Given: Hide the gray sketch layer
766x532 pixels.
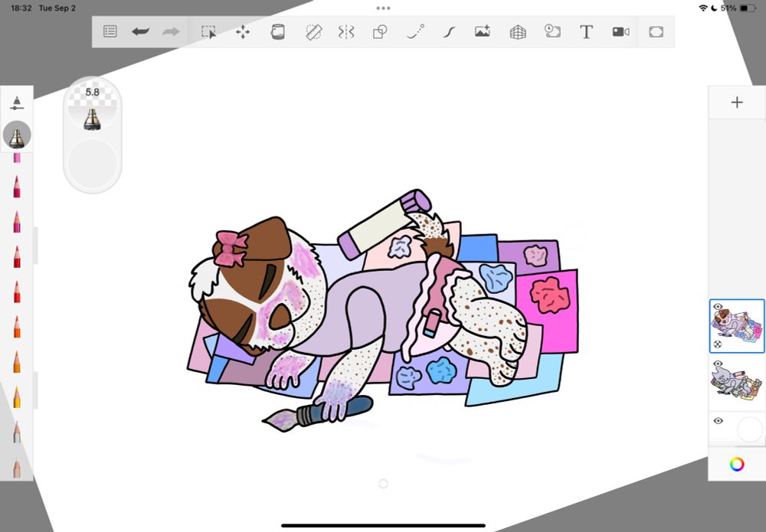Looking at the screenshot, I should point(718,364).
